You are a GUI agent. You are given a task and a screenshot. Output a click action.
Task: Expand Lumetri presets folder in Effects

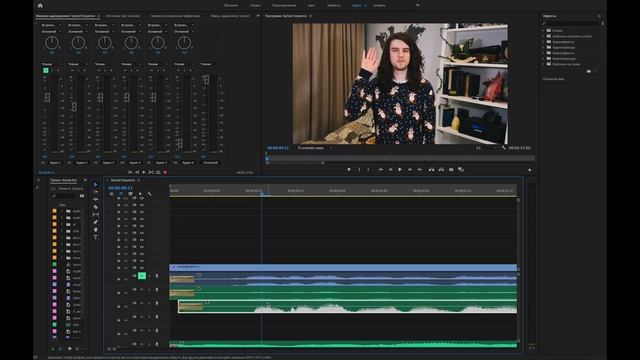544,36
